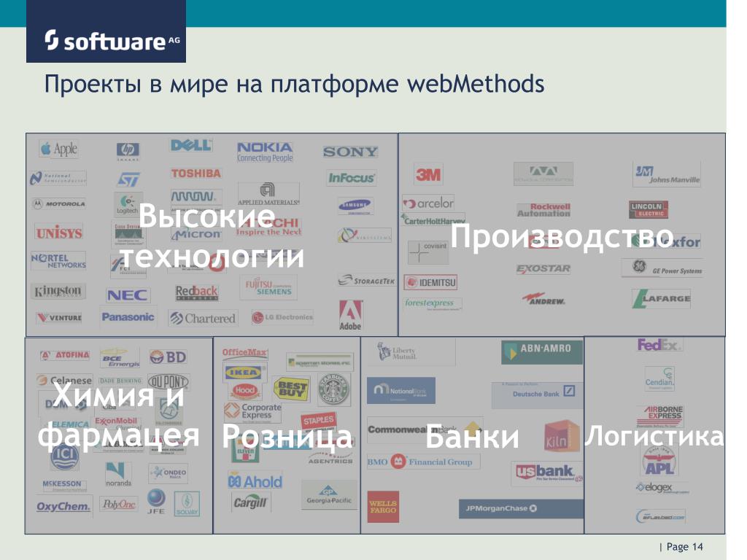Select the StorageTek logo

pyautogui.click(x=367, y=281)
